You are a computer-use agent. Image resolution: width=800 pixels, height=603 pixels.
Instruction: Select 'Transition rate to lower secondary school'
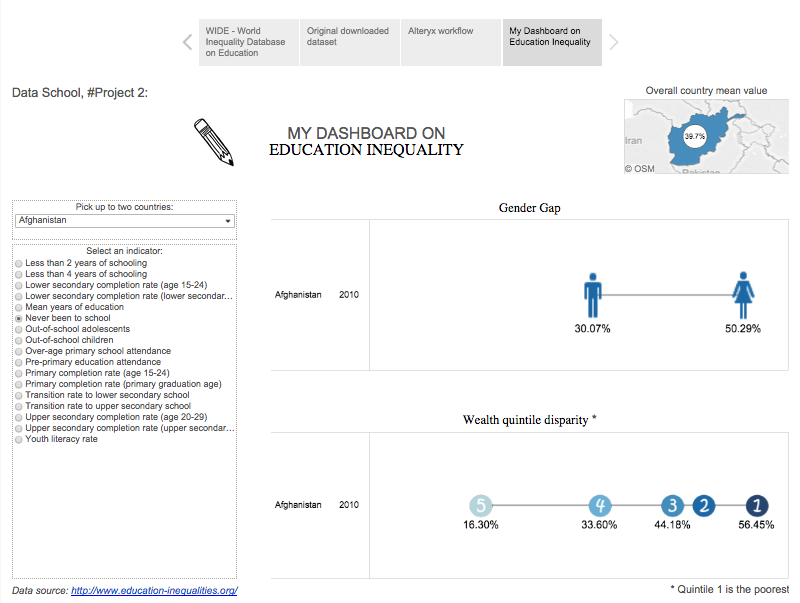pyautogui.click(x=103, y=395)
